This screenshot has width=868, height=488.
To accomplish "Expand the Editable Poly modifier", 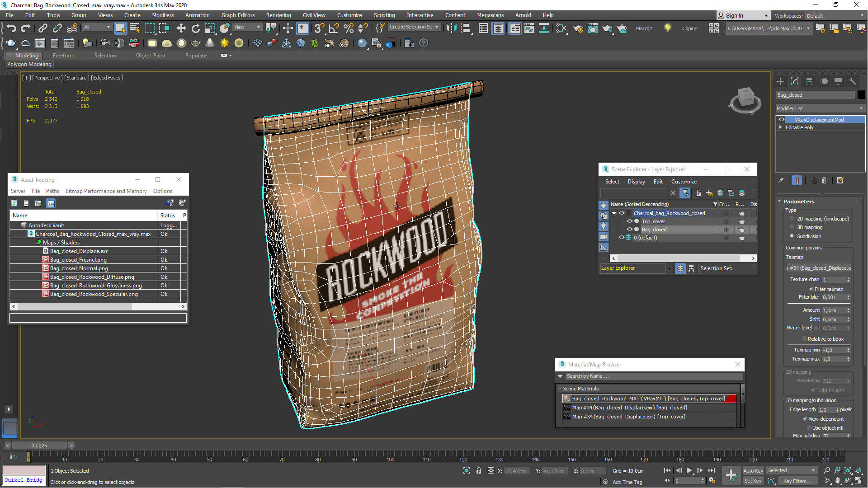I will (781, 127).
